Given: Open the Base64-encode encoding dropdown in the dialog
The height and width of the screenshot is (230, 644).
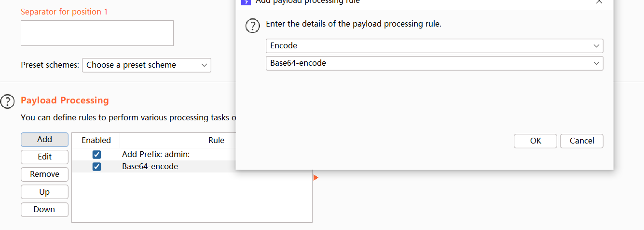Looking at the screenshot, I should (434, 63).
